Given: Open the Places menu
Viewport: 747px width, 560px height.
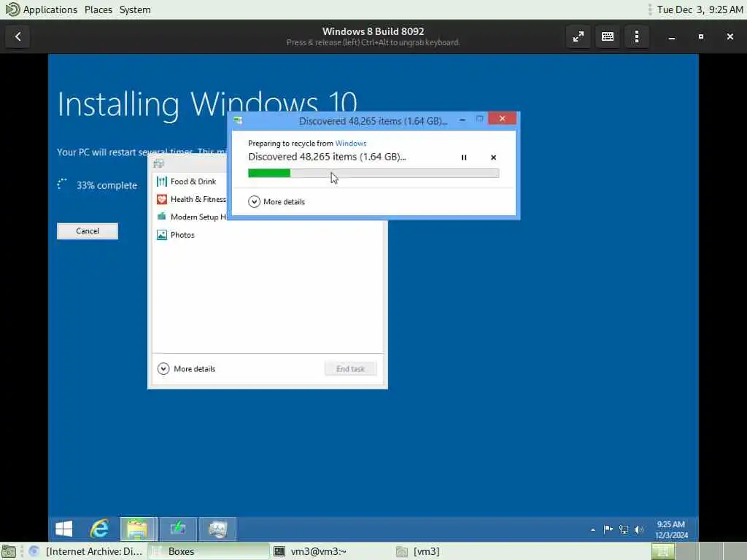Looking at the screenshot, I should tap(98, 9).
